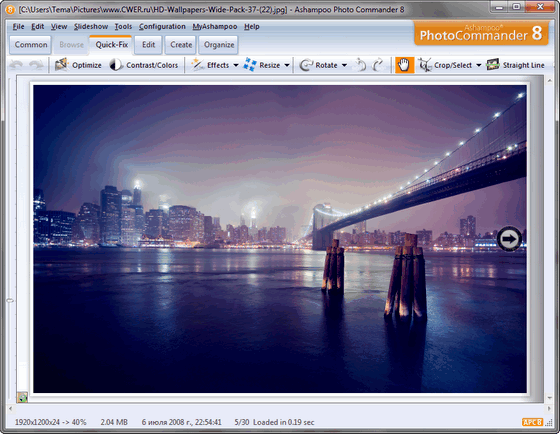Switch to the Organize tab
Image resolution: width=560 pixels, height=434 pixels.
point(219,45)
